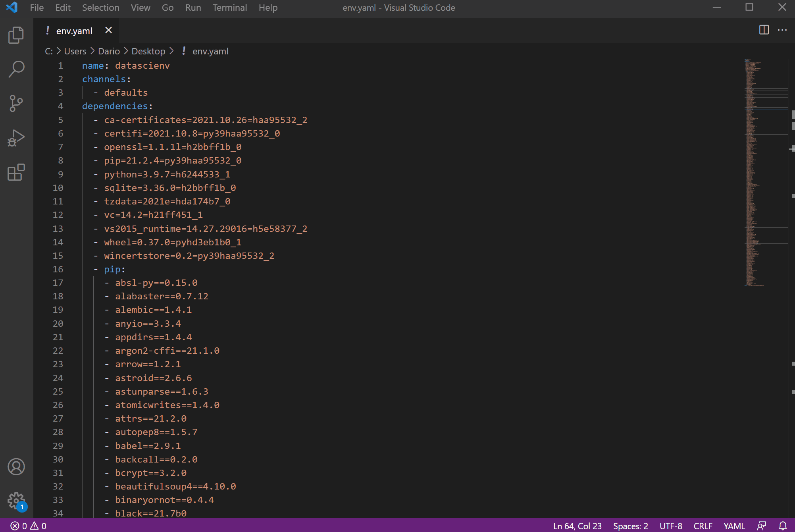Image resolution: width=795 pixels, height=532 pixels.
Task: Open the Search view icon
Action: pyautogui.click(x=16, y=69)
